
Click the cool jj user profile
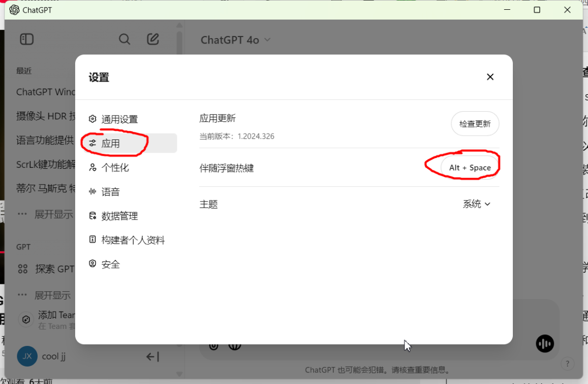pyautogui.click(x=53, y=357)
